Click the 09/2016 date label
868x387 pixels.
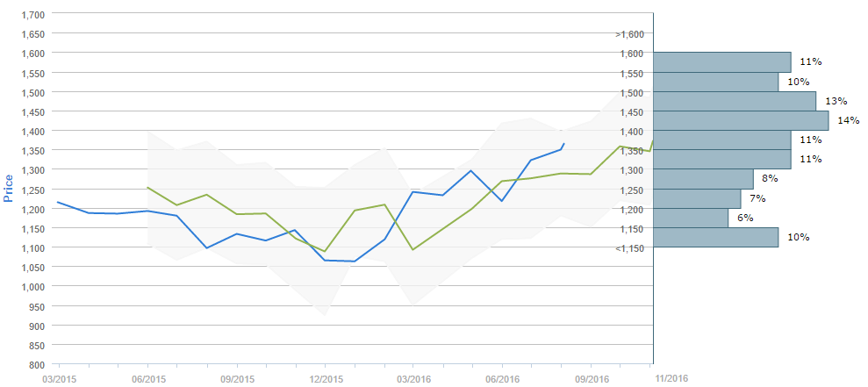tap(591, 379)
